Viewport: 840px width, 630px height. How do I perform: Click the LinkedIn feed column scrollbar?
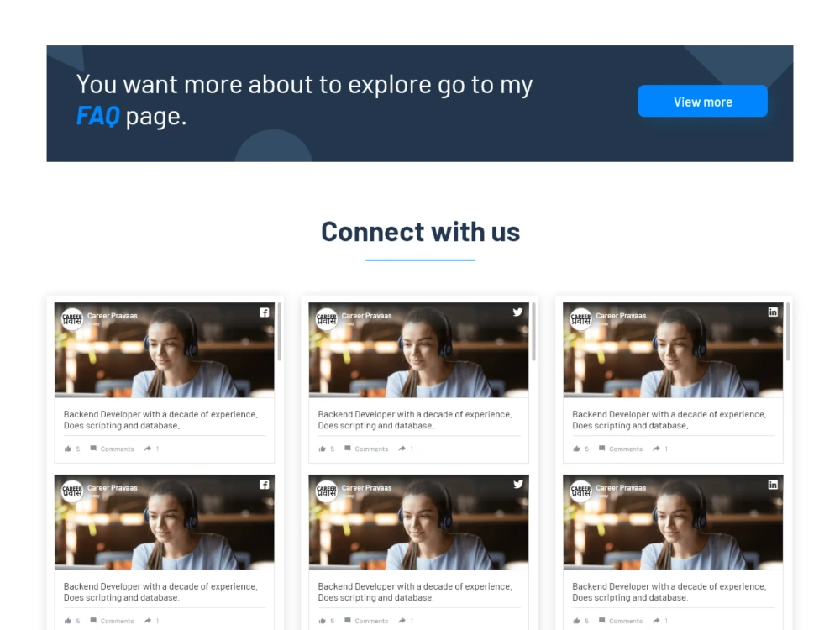788,332
